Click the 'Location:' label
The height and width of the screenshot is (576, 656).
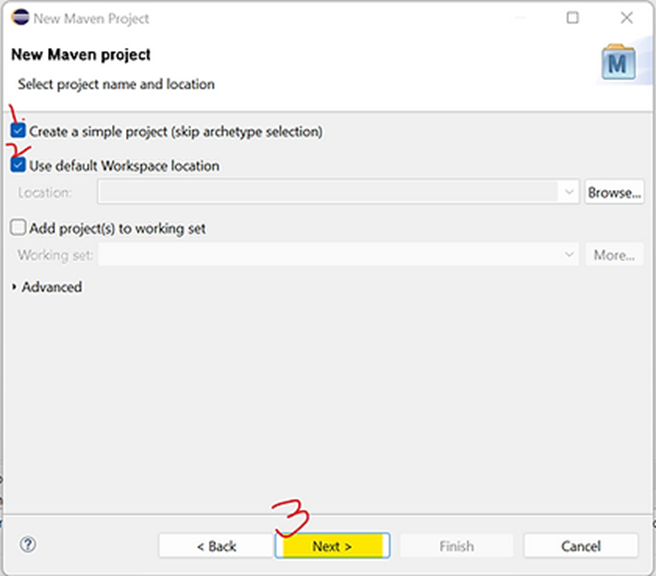coord(45,192)
